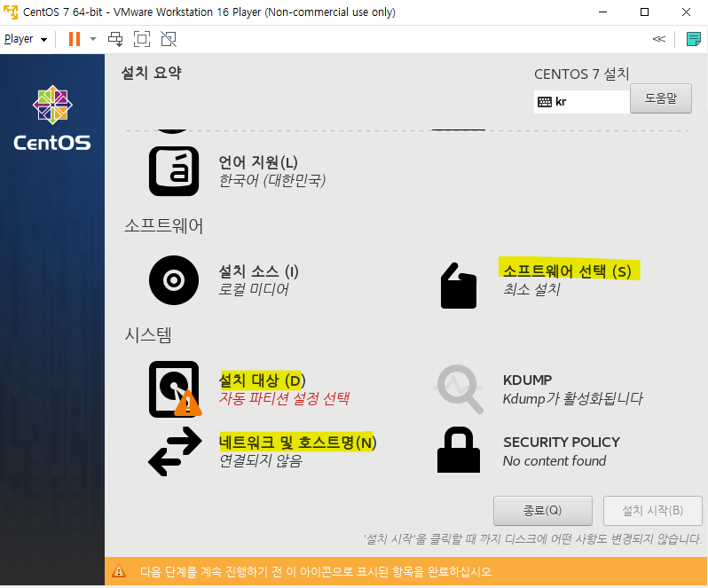Open the VMware notes panel icon
Image resolution: width=708 pixels, height=588 pixels.
(x=693, y=39)
